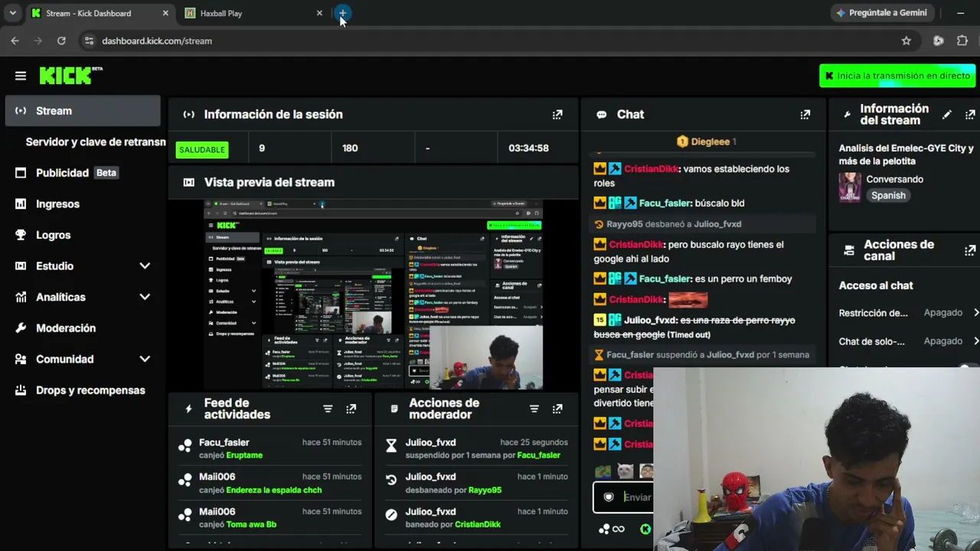The width and height of the screenshot is (980, 551).
Task: Close the Haxball Play tab
Action: coord(319,13)
